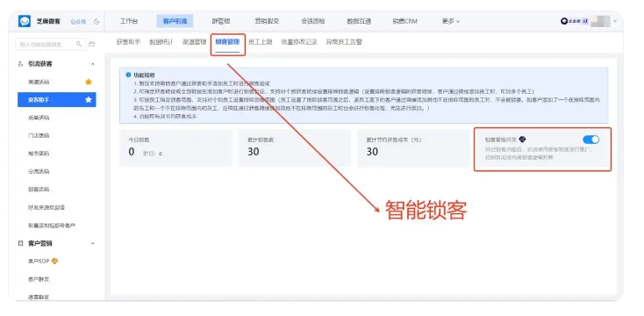This screenshot has width=644, height=316.
Task: Open the 销售CRM top menu
Action: [x=404, y=21]
